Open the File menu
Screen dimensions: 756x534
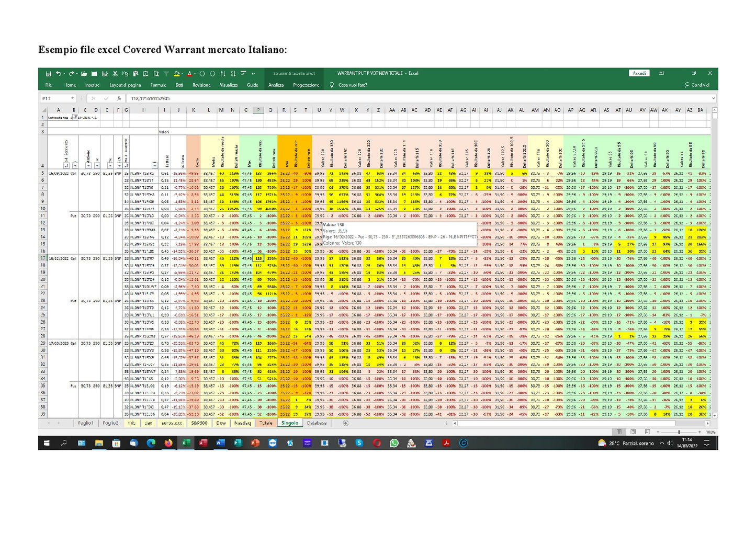click(x=49, y=85)
